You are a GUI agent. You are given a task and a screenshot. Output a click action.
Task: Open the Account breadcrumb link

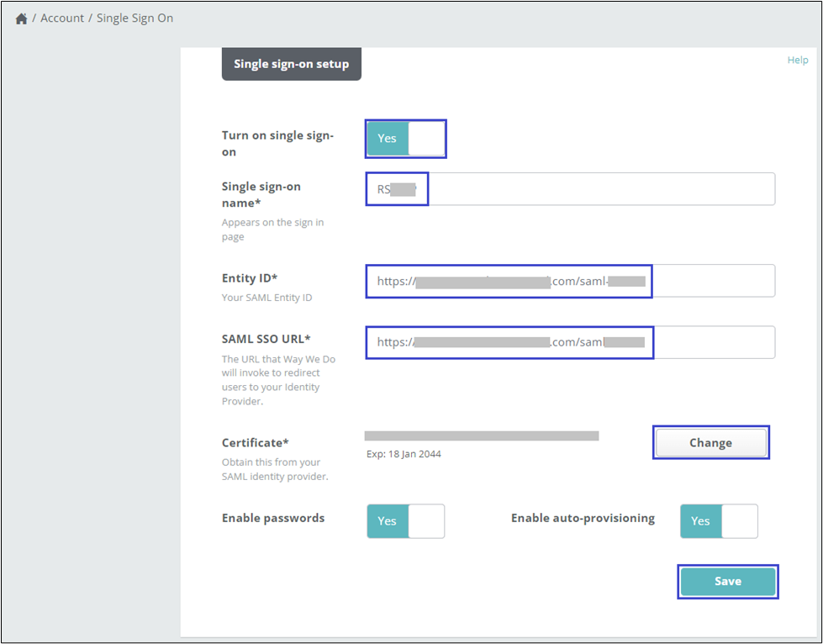[62, 18]
